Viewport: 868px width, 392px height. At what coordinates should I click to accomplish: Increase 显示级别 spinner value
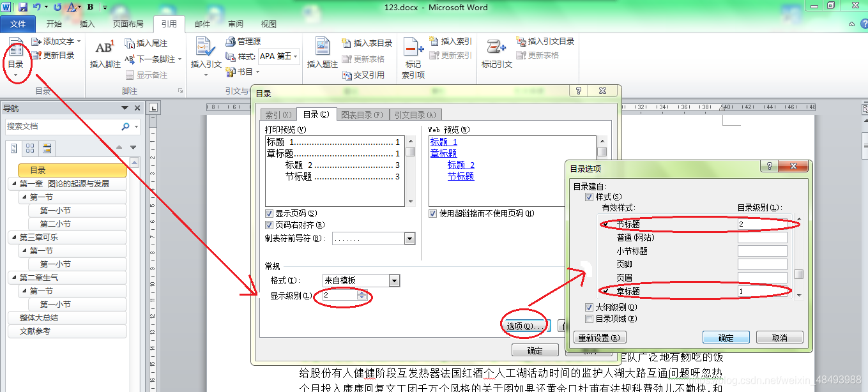tap(362, 293)
